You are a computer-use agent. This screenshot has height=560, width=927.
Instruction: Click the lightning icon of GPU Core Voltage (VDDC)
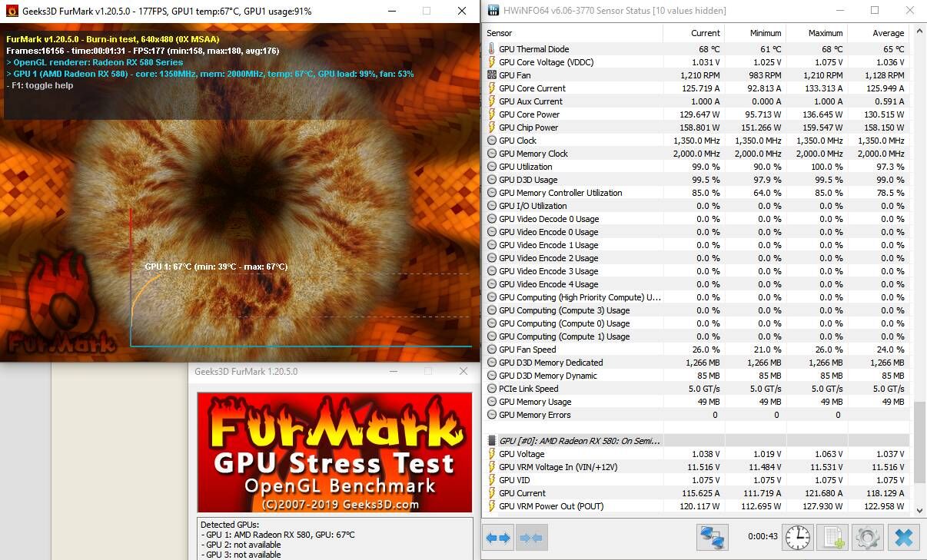[x=492, y=62]
